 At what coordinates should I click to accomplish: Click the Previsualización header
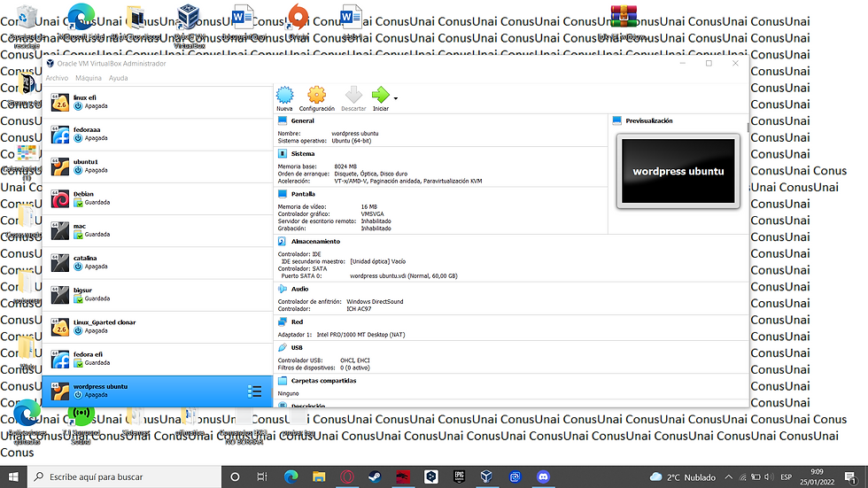point(648,120)
